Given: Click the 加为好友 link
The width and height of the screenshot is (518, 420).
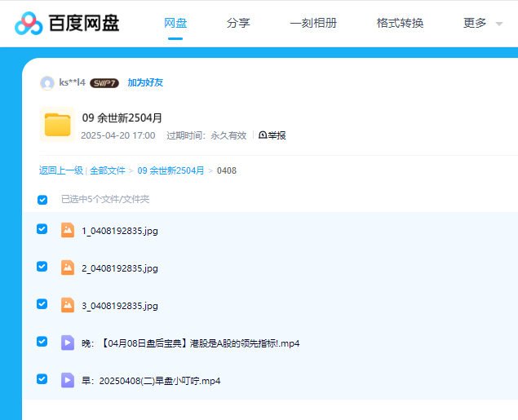Looking at the screenshot, I should (145, 83).
